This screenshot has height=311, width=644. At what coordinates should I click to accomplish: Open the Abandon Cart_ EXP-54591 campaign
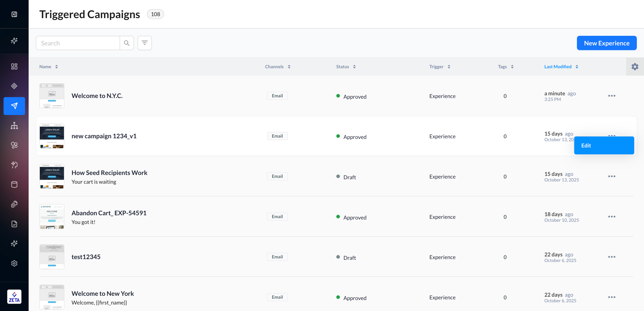(109, 213)
